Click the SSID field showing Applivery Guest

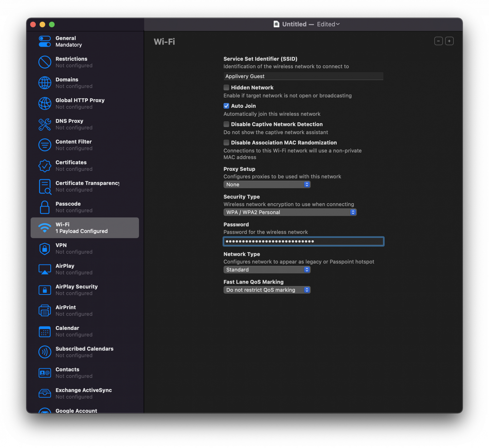click(x=303, y=76)
